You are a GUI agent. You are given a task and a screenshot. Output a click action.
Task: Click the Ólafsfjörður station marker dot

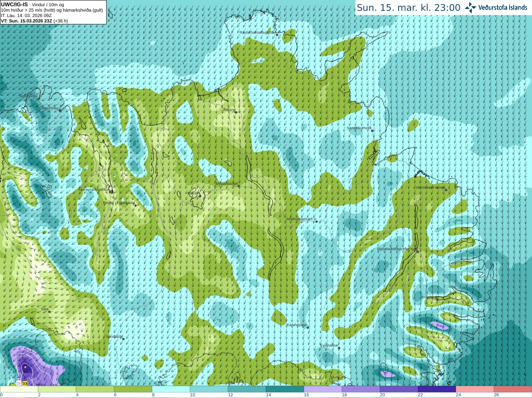pyautogui.click(x=60, y=111)
